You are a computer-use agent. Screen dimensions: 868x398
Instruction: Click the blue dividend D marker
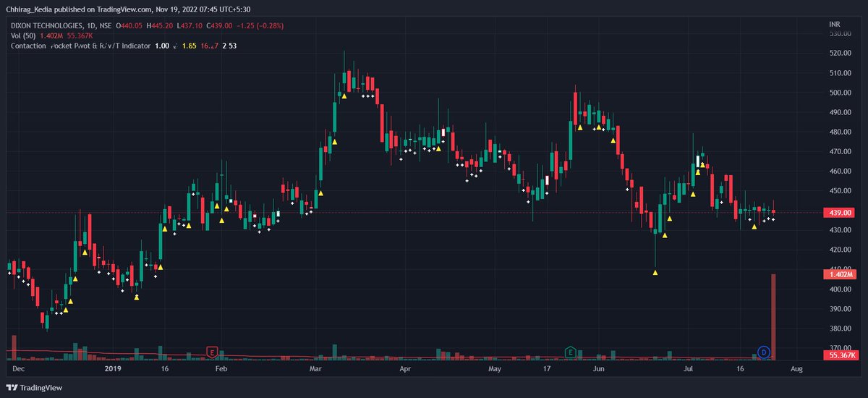762,352
